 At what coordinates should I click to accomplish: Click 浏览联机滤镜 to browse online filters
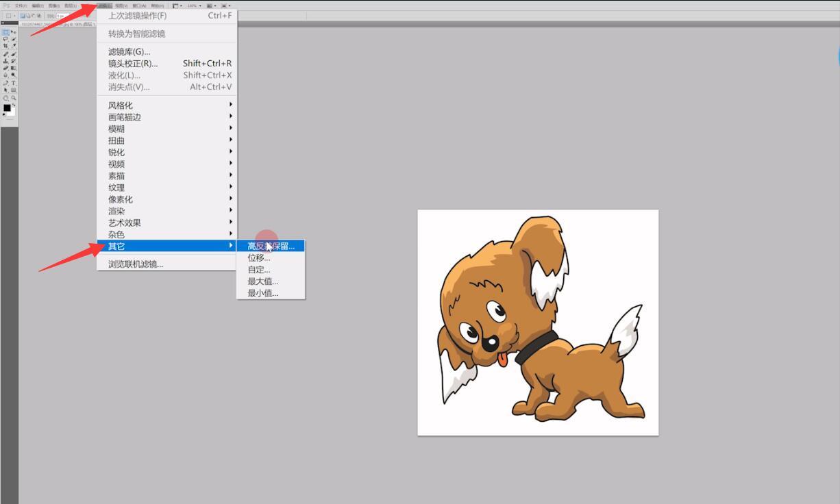pyautogui.click(x=136, y=264)
